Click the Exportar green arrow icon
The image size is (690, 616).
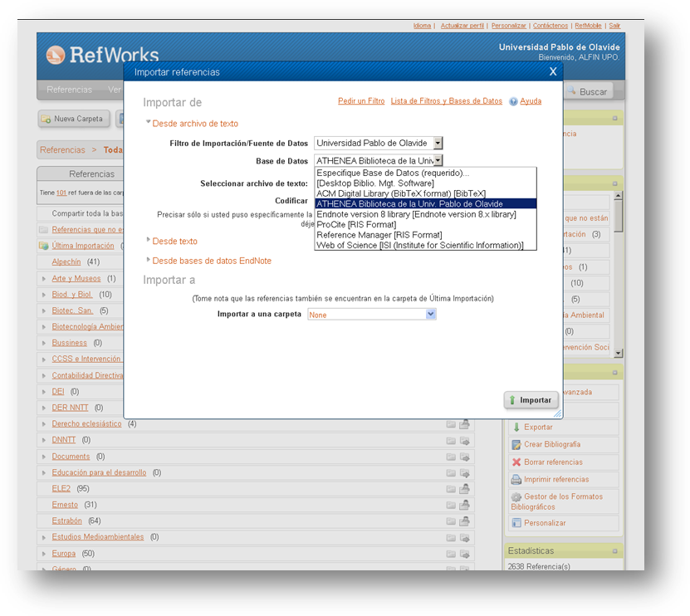coord(516,428)
